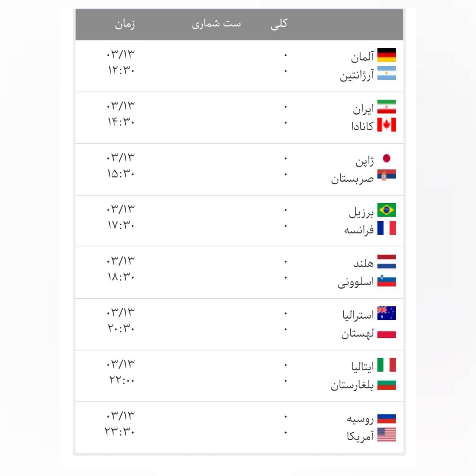476x476 pixels.
Task: Click the Japan flag icon
Action: pyautogui.click(x=386, y=158)
